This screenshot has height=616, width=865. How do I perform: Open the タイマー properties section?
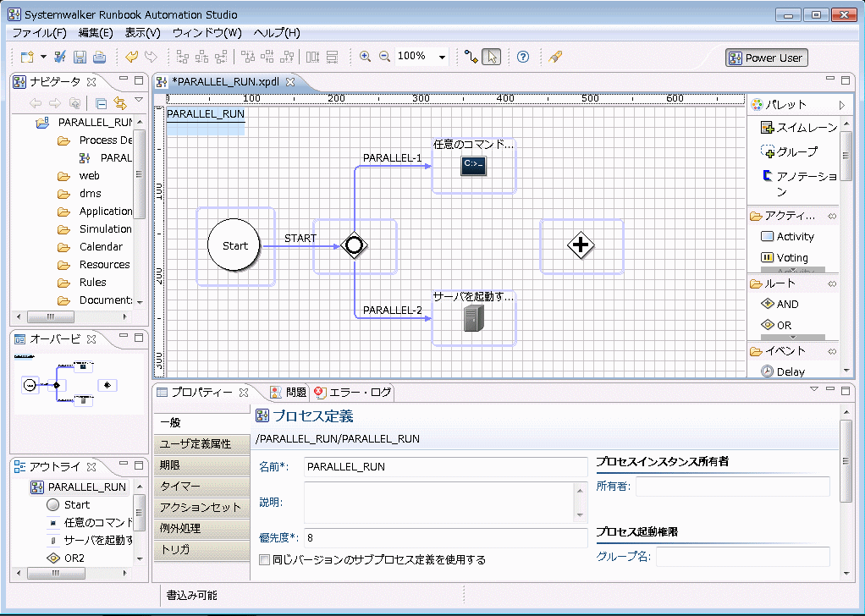click(201, 487)
